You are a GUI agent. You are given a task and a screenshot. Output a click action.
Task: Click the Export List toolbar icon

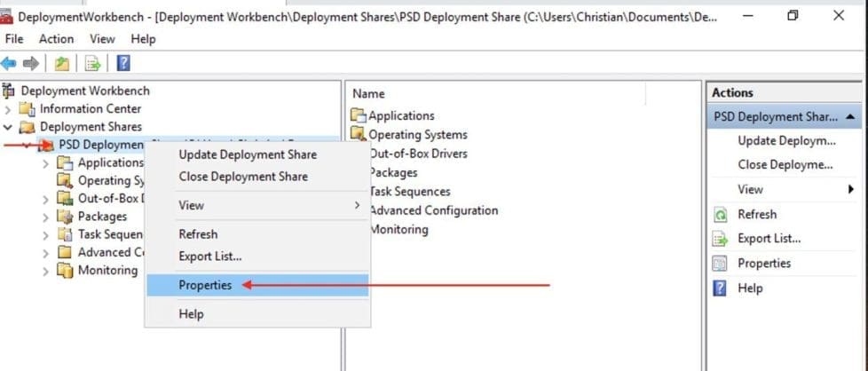coord(91,63)
